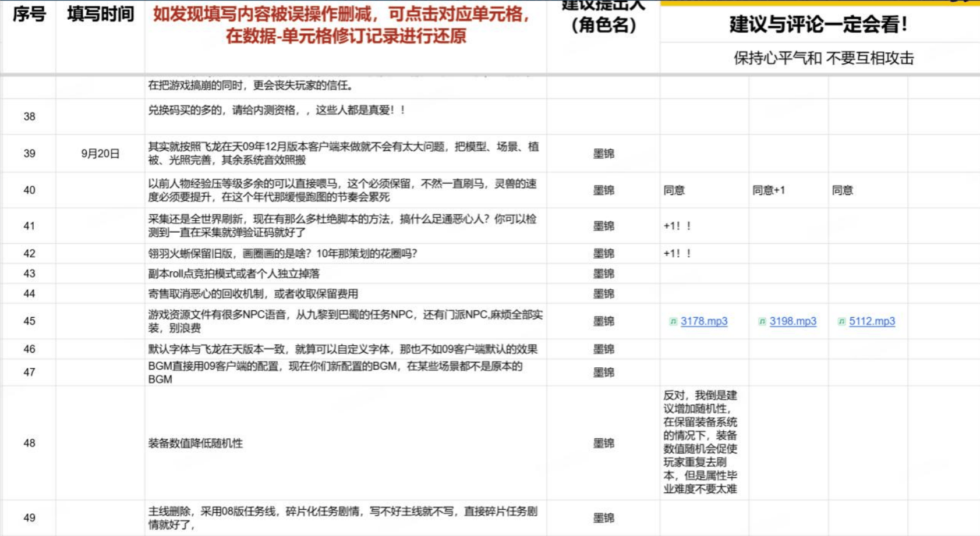
Task: Select row number 38 cell
Action: [29, 116]
